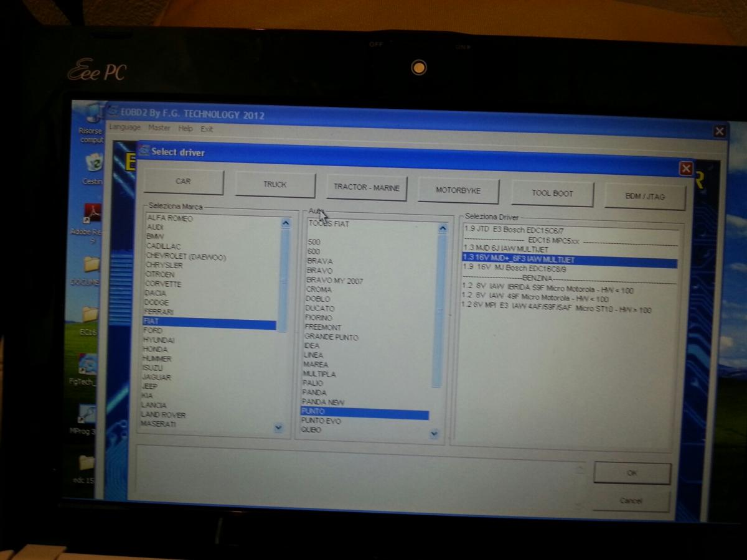Choose LAND ROVER from the brand list

[163, 414]
